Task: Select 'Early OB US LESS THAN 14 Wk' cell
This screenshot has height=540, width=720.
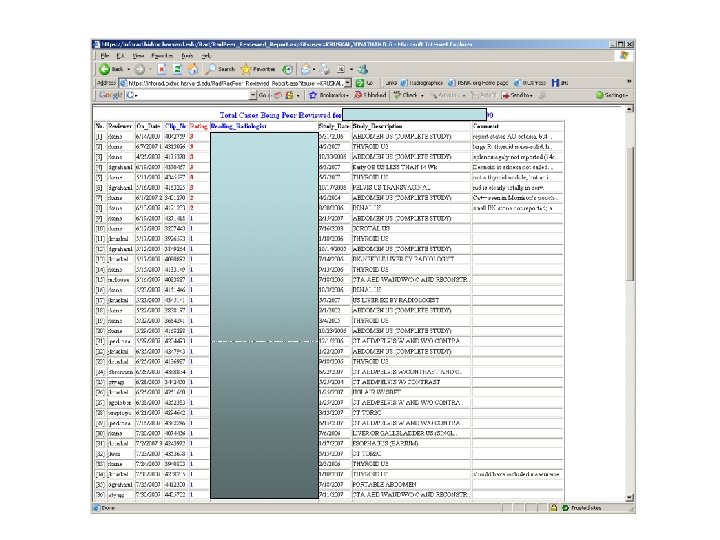Action: pyautogui.click(x=411, y=167)
